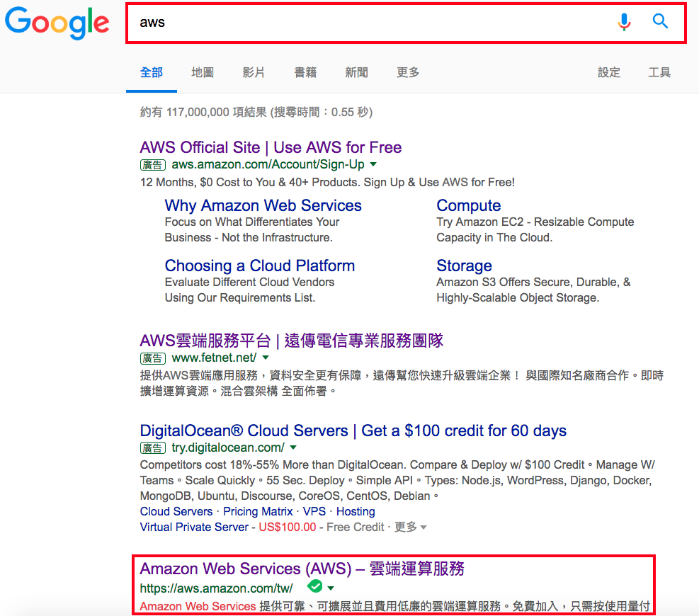Screen dimensions: 699x616
Task: Start voice search with microphone icon
Action: coord(624,21)
